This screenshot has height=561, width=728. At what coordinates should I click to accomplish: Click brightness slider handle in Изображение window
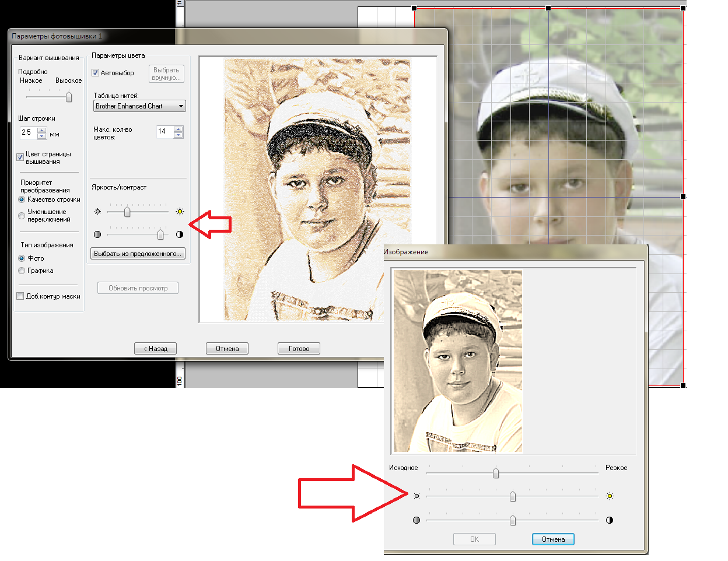point(513,496)
